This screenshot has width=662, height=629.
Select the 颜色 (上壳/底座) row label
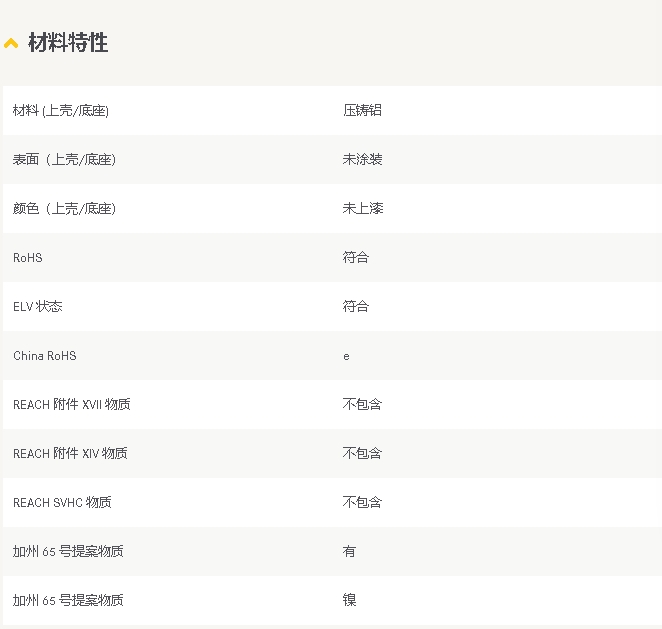[64, 209]
